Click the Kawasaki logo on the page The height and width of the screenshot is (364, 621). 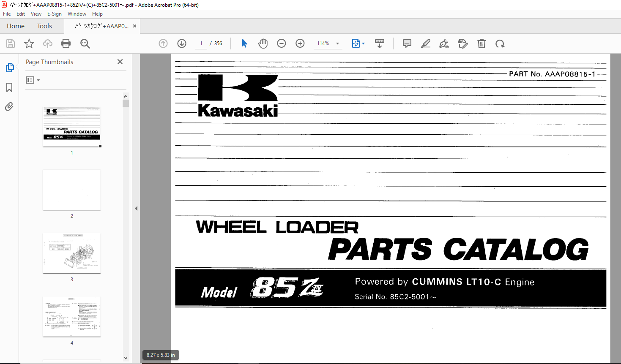point(238,96)
